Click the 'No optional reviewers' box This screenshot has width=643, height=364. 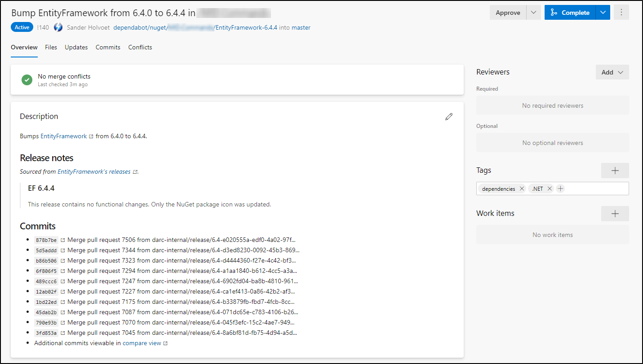(553, 143)
